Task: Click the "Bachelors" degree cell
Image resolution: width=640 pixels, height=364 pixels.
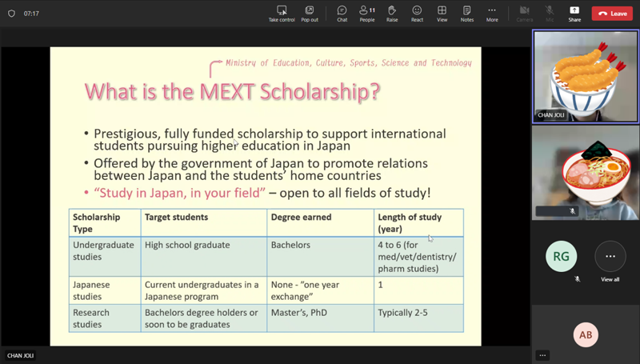Action: 321,257
